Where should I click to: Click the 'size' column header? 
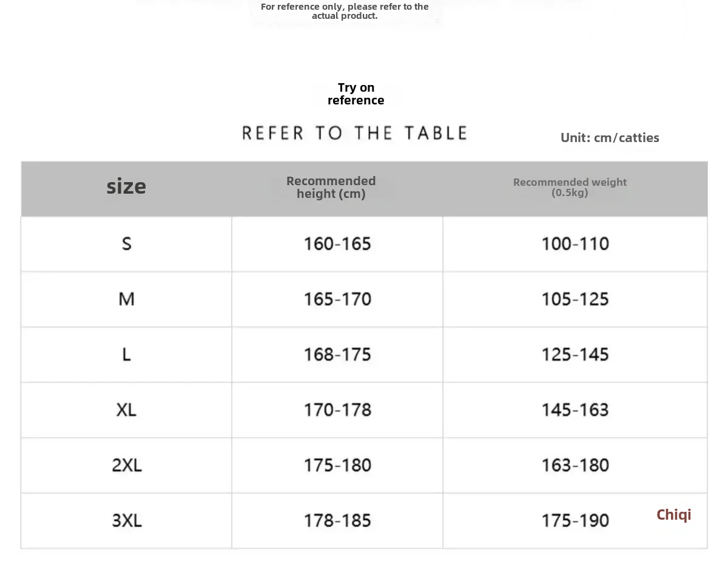point(126,187)
